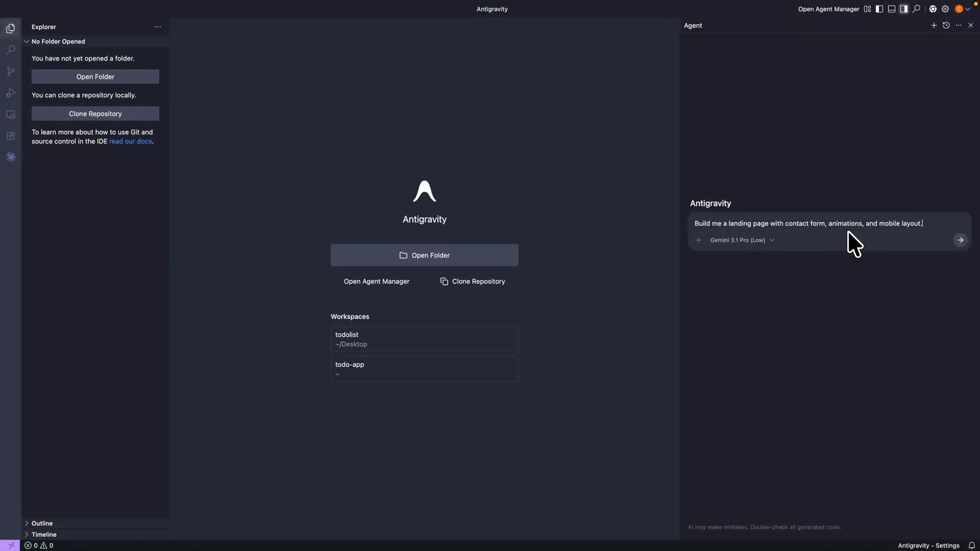The height and width of the screenshot is (551, 980).
Task: Open Agent panel more options menu
Action: point(959,26)
